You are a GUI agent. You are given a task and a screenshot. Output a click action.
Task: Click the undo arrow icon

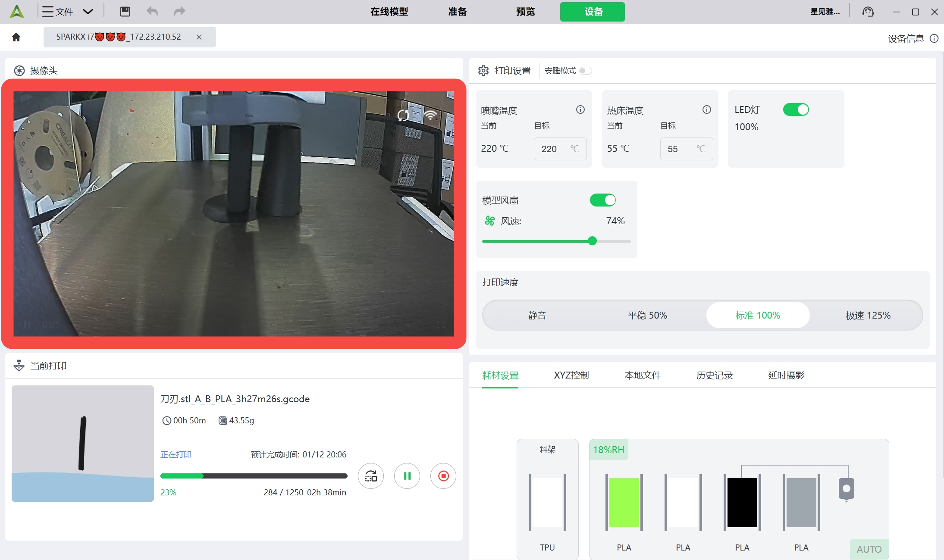coord(152,12)
